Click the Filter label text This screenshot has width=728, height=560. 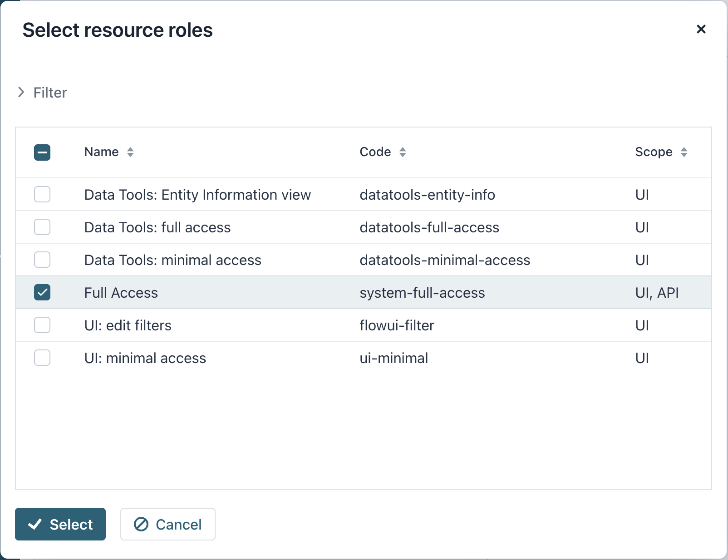(50, 93)
